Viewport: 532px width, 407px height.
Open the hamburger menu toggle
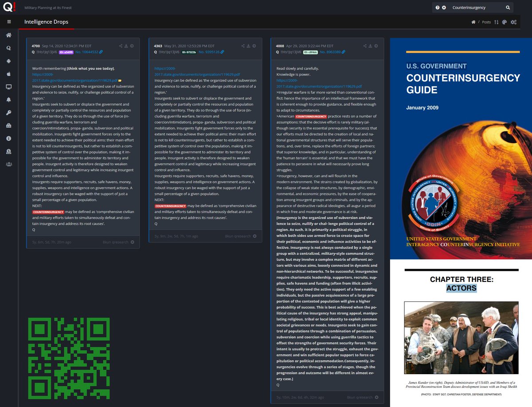coord(9,22)
